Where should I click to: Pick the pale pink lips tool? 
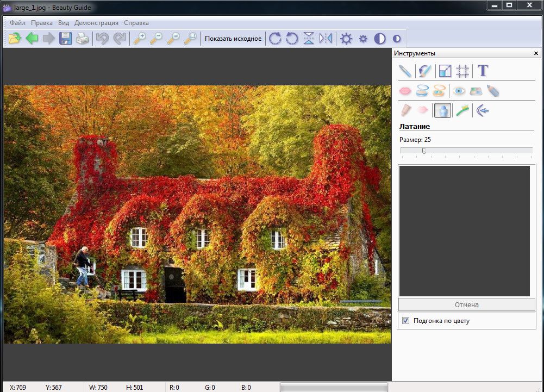click(x=422, y=110)
